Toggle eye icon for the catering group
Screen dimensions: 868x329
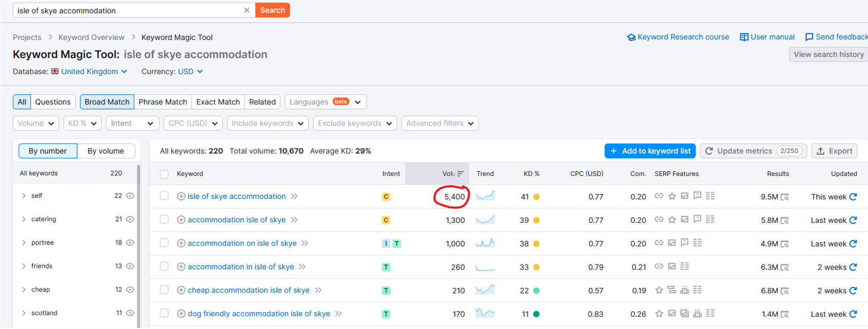point(130,219)
